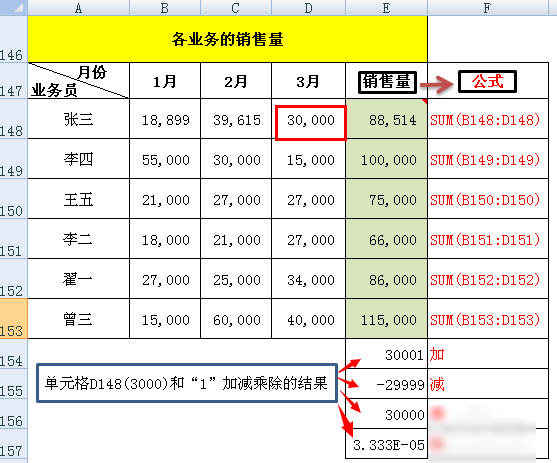Click the red 加 label
The image size is (557, 463).
coord(437,354)
